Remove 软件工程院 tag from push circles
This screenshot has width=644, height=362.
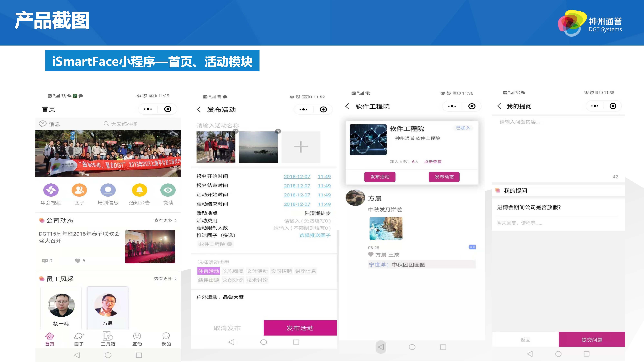coord(230,244)
